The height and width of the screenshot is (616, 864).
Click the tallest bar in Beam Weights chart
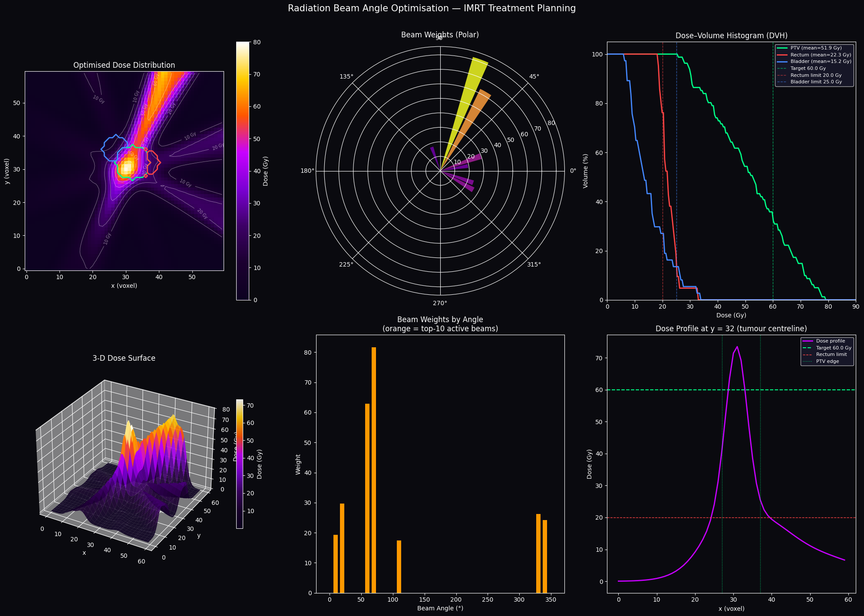pyautogui.click(x=374, y=470)
